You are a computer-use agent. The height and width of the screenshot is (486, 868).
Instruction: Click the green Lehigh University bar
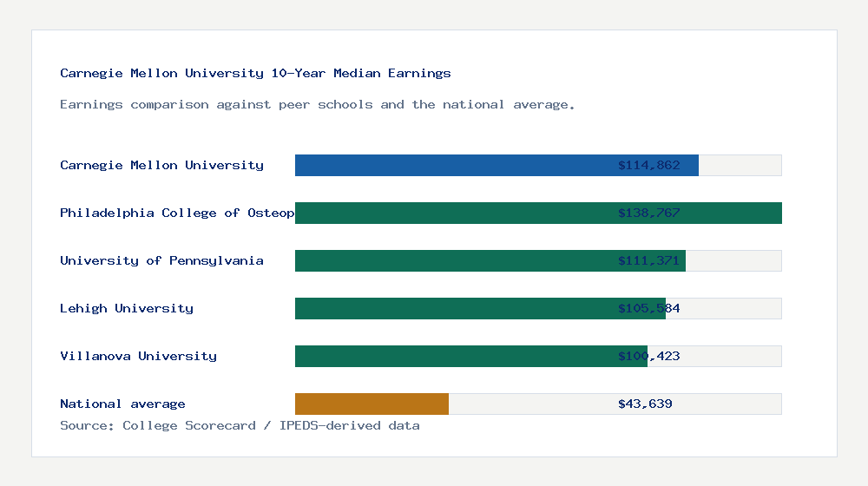tap(480, 308)
